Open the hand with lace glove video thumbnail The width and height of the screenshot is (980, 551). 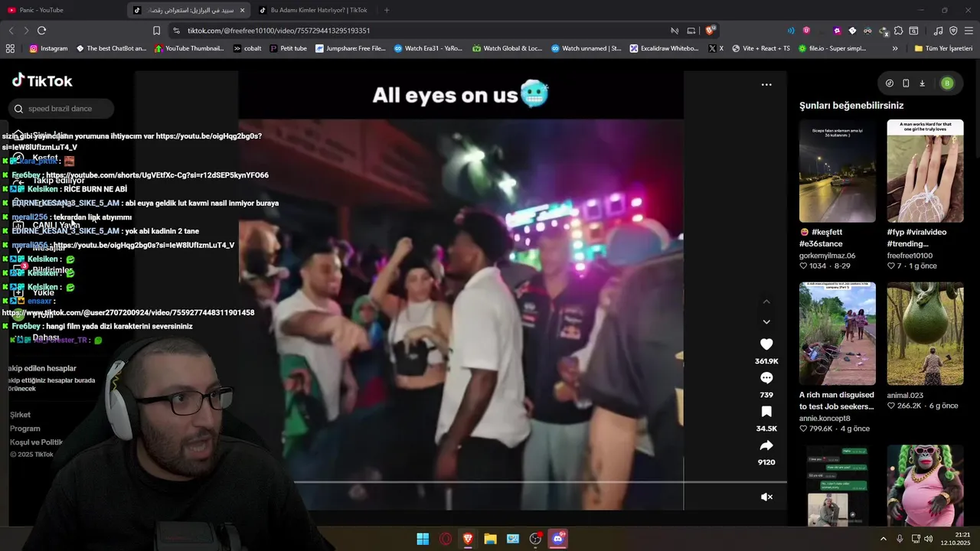[925, 171]
